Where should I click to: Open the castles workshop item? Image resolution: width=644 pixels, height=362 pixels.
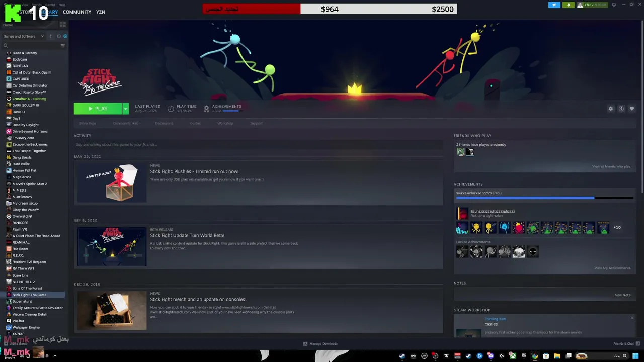coord(491,324)
